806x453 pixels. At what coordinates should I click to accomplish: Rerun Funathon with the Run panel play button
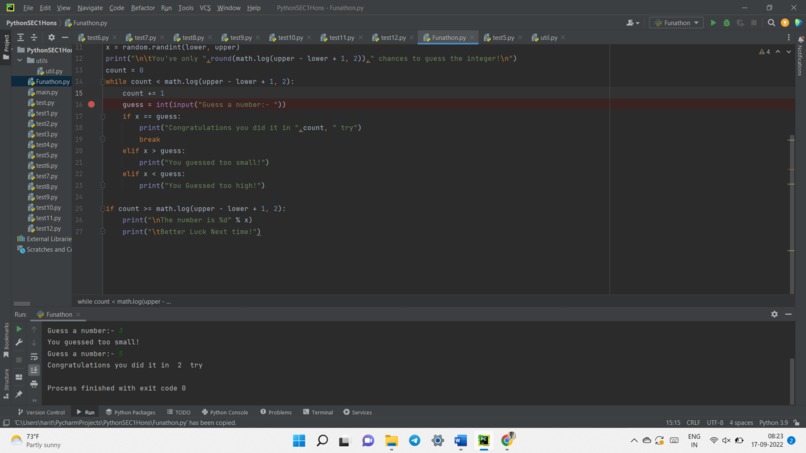pyautogui.click(x=19, y=329)
